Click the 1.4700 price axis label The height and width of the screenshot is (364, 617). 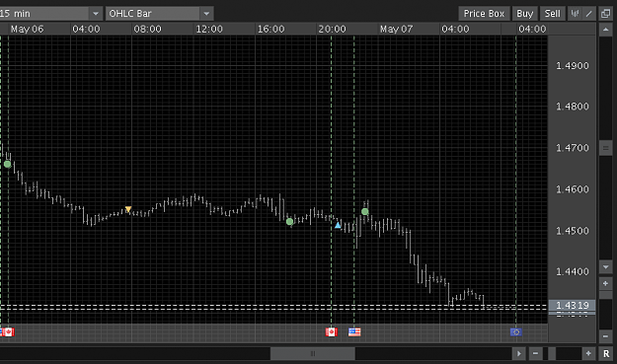click(x=573, y=148)
